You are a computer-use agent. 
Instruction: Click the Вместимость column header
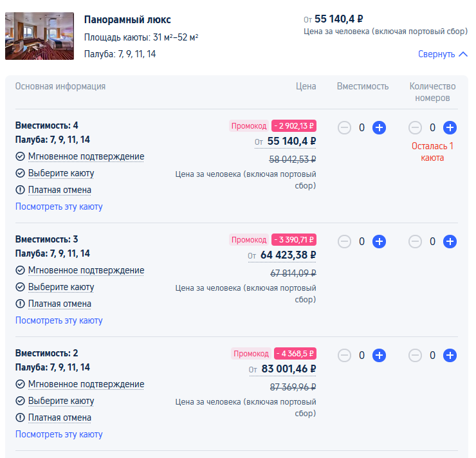pyautogui.click(x=362, y=86)
